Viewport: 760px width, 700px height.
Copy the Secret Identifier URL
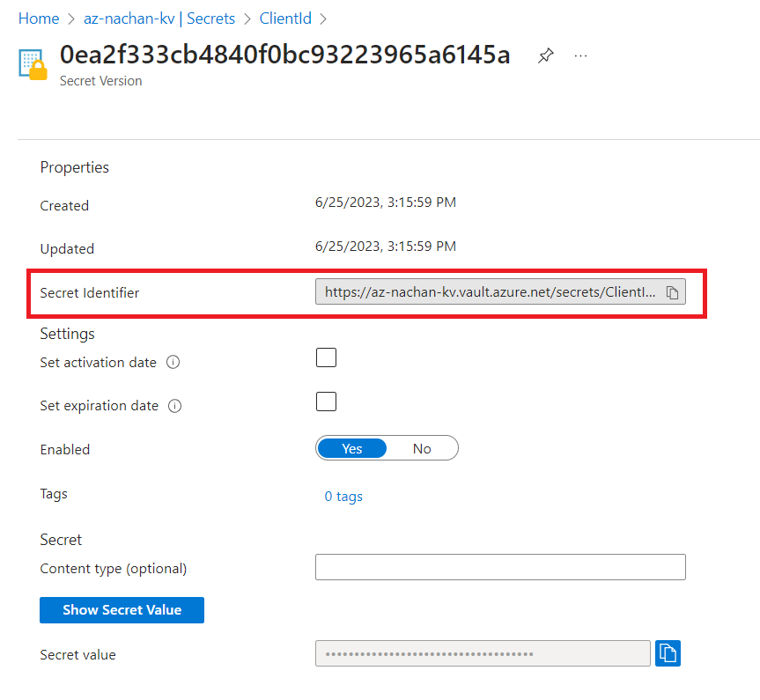672,292
